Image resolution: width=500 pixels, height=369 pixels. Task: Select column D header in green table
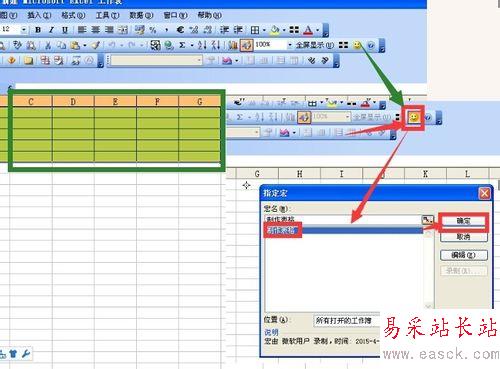click(x=73, y=101)
